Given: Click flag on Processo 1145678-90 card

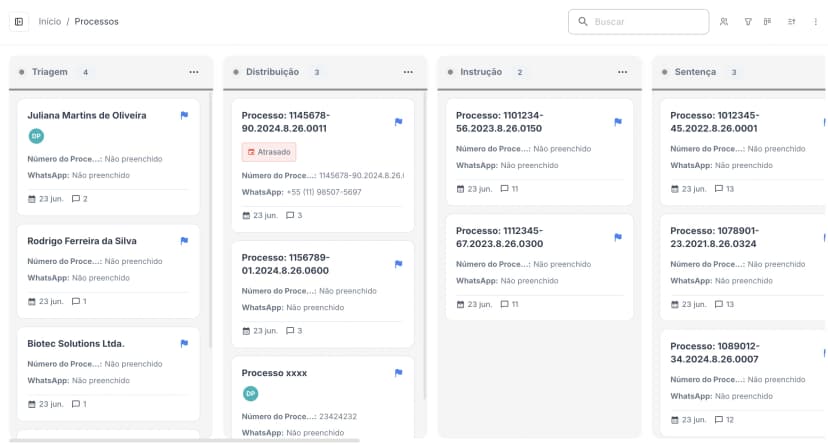Looking at the screenshot, I should (399, 122).
